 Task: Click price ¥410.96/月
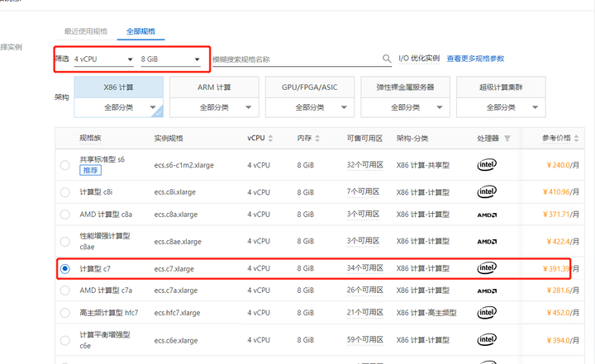click(x=561, y=191)
